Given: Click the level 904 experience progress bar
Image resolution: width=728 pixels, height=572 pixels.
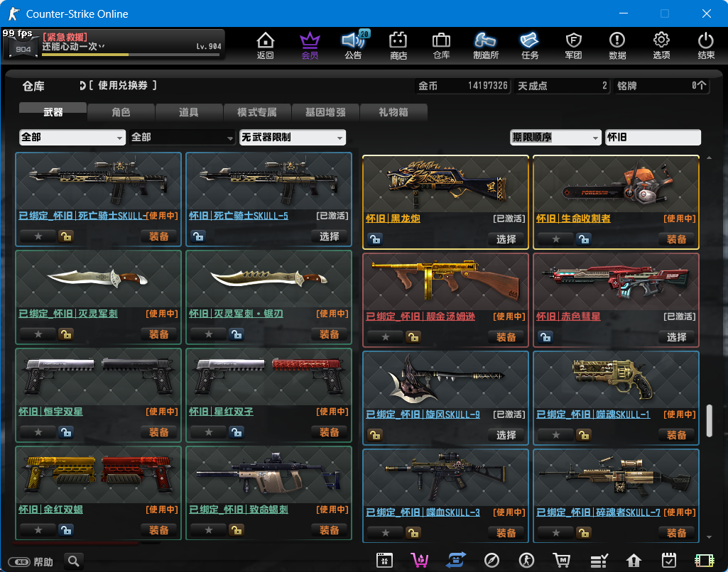Looking at the screenshot, I should 131,55.
